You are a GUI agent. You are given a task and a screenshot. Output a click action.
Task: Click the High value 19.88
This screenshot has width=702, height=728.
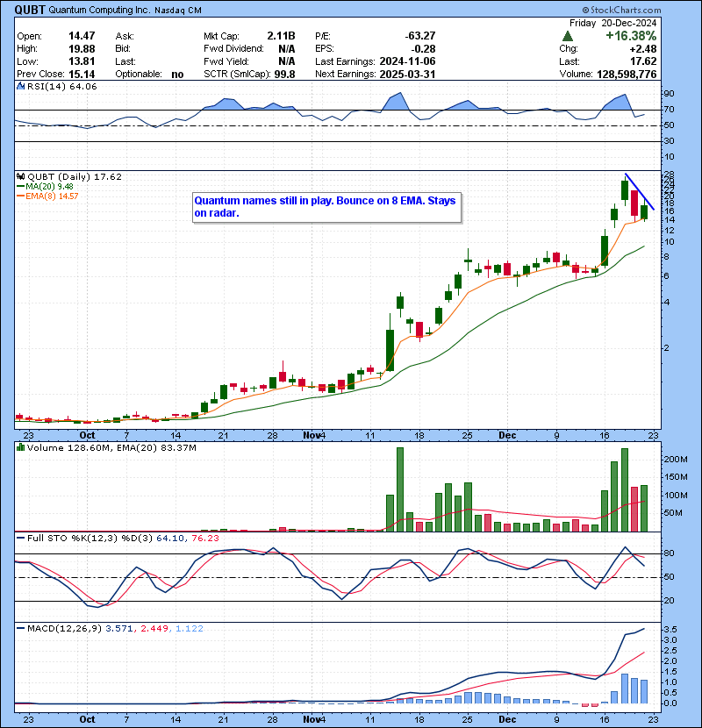point(82,49)
